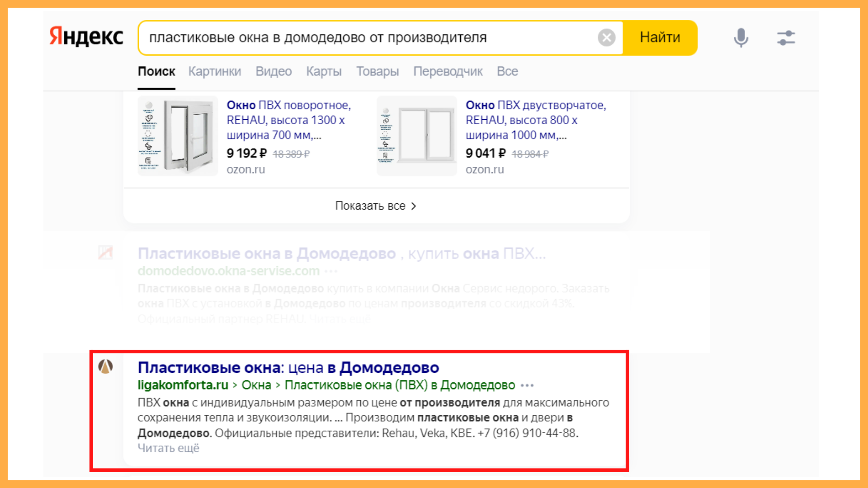Click the crossed-out 18 984 ₽ old price
The image size is (868, 488).
pos(530,154)
